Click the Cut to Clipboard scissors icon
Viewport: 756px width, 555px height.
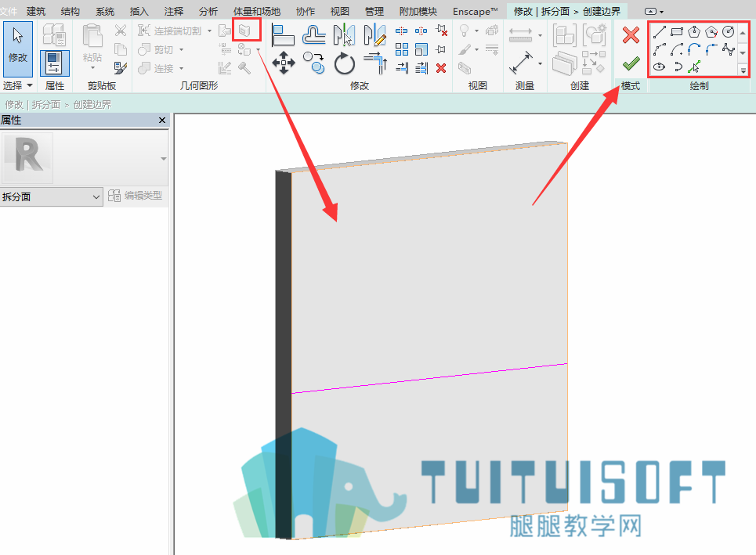pos(120,31)
